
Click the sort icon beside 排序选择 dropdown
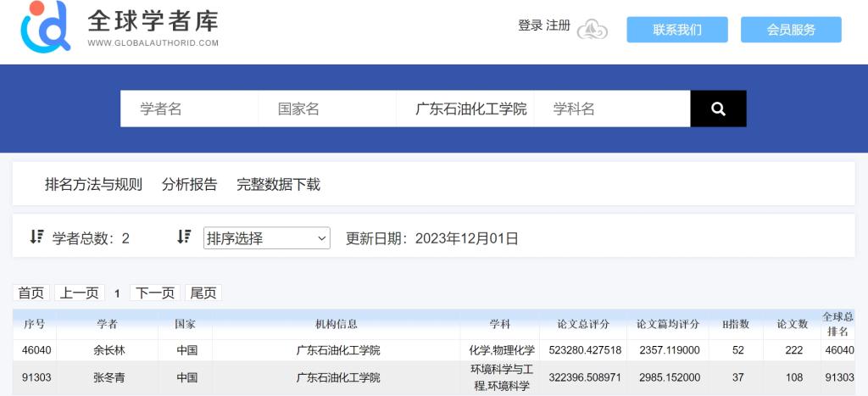(184, 237)
